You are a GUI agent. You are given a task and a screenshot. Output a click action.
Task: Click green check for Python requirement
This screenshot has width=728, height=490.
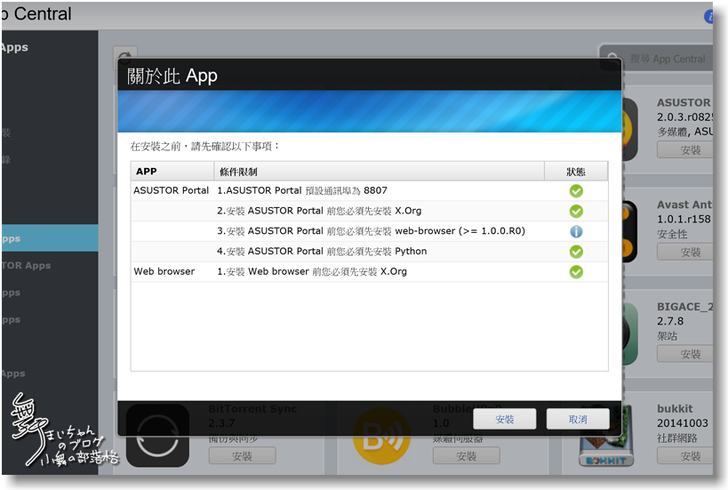[x=576, y=252]
